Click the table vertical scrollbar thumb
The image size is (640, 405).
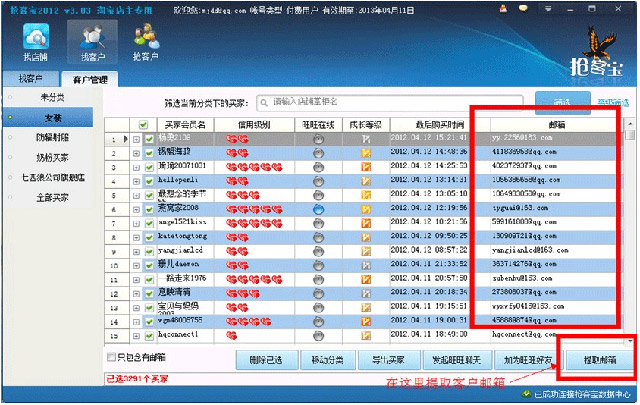pos(630,134)
